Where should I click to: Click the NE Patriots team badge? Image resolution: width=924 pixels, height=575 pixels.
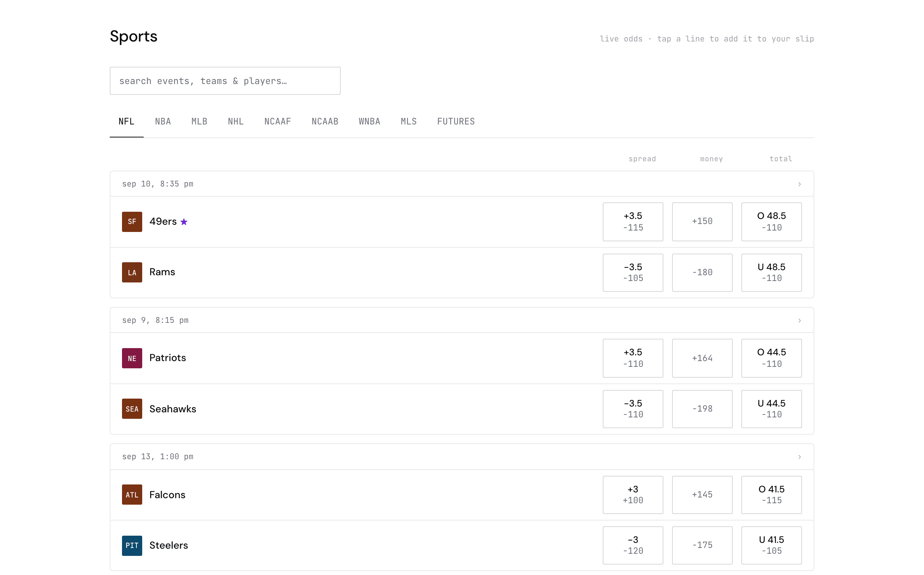click(132, 358)
